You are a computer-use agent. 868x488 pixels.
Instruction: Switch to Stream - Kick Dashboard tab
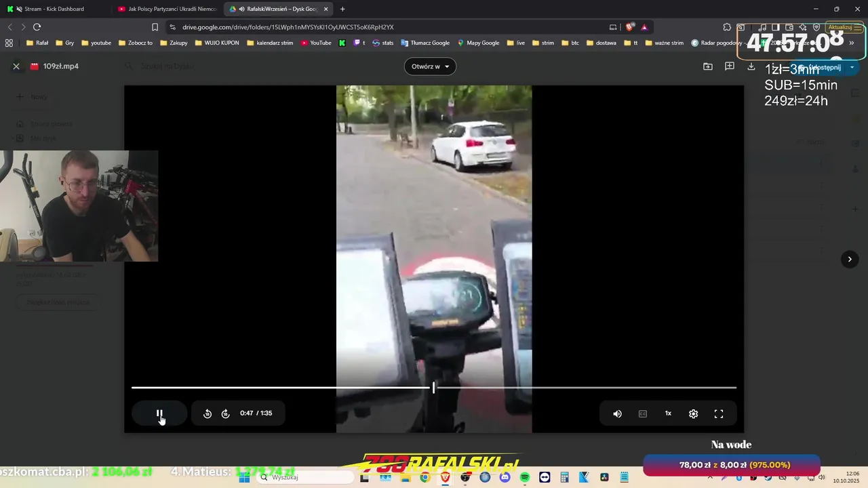coord(54,9)
